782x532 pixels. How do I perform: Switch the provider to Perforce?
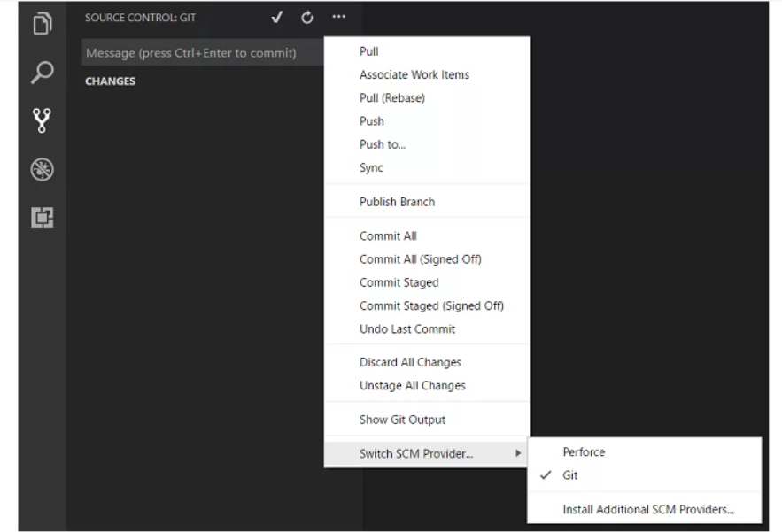click(x=584, y=451)
